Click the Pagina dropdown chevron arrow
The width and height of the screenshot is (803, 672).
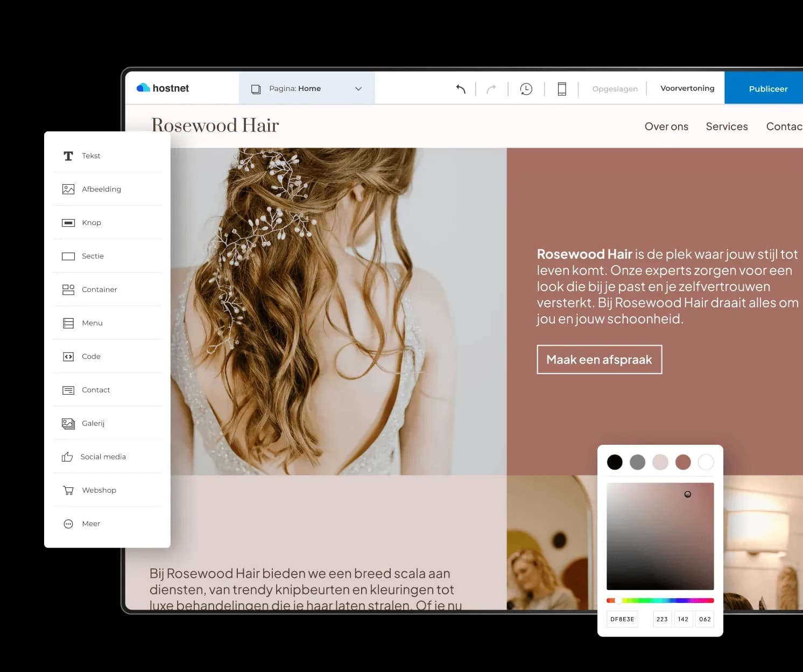point(358,89)
